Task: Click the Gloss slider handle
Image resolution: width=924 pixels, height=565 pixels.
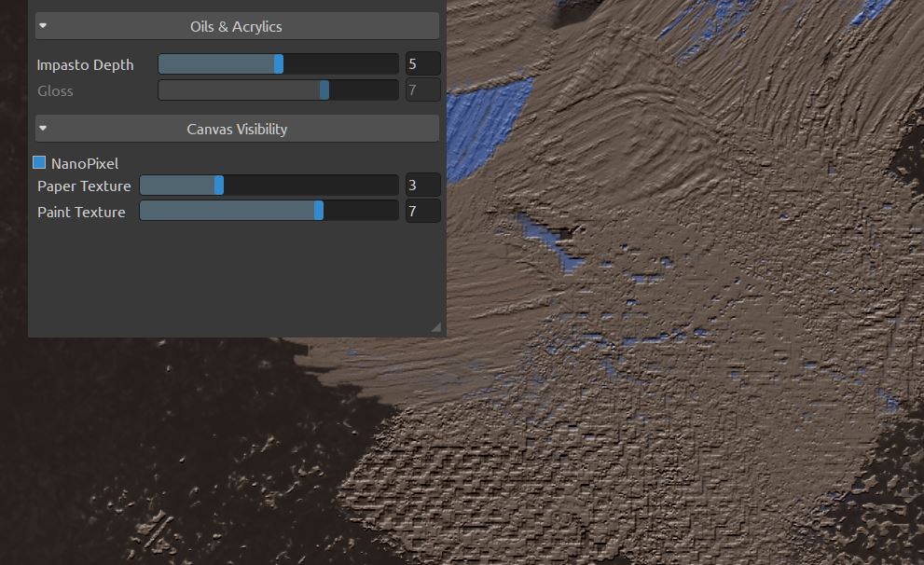Action: (x=325, y=90)
